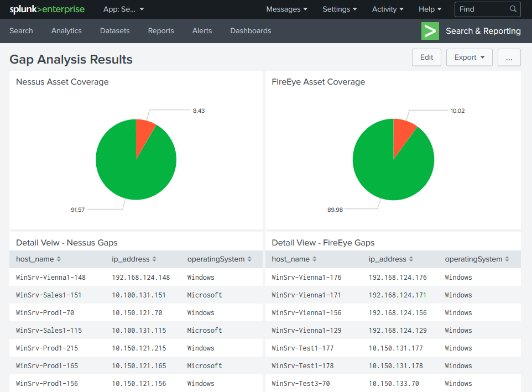
Task: Open the Messages menu
Action: pos(286,9)
